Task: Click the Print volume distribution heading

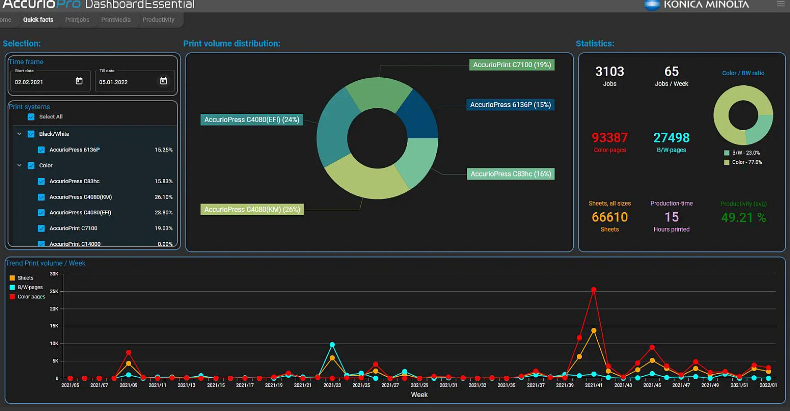Action: pos(232,43)
